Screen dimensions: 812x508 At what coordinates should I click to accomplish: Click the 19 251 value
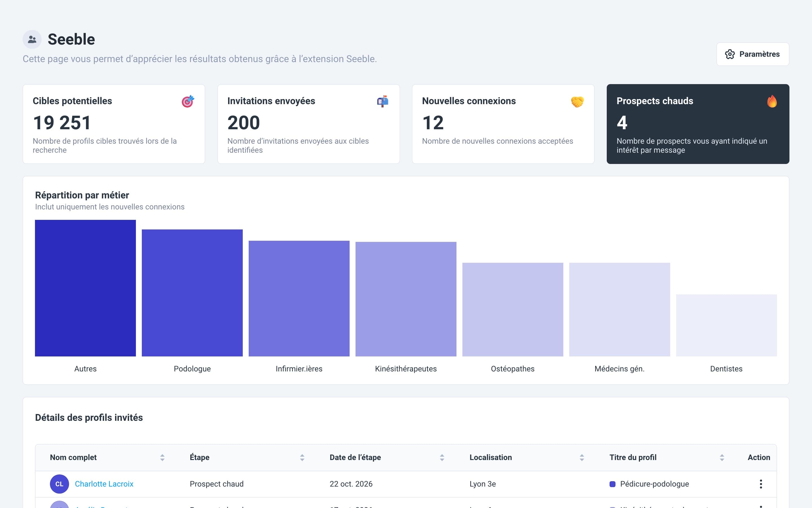click(x=62, y=123)
